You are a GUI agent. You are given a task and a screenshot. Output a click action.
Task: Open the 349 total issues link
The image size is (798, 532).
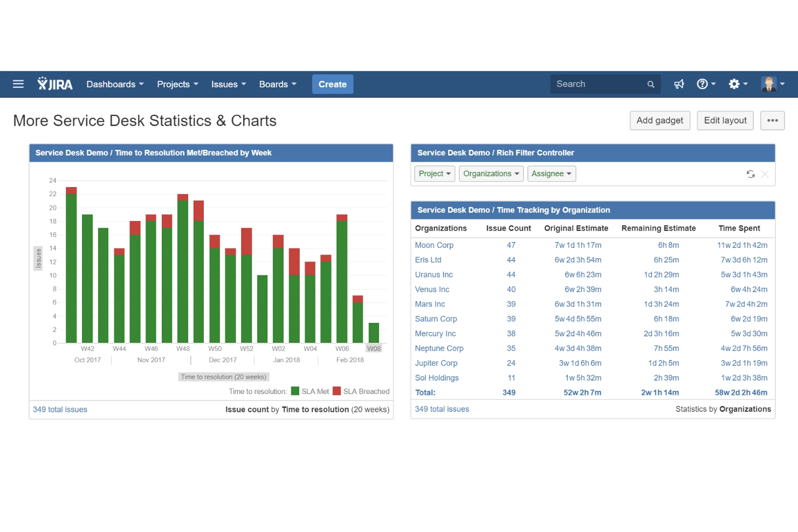point(59,409)
